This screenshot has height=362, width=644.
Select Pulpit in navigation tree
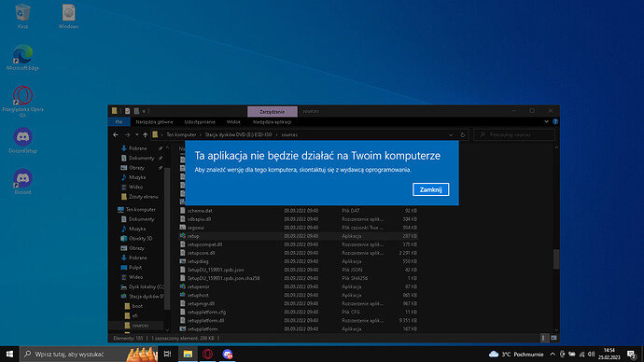[x=135, y=267]
